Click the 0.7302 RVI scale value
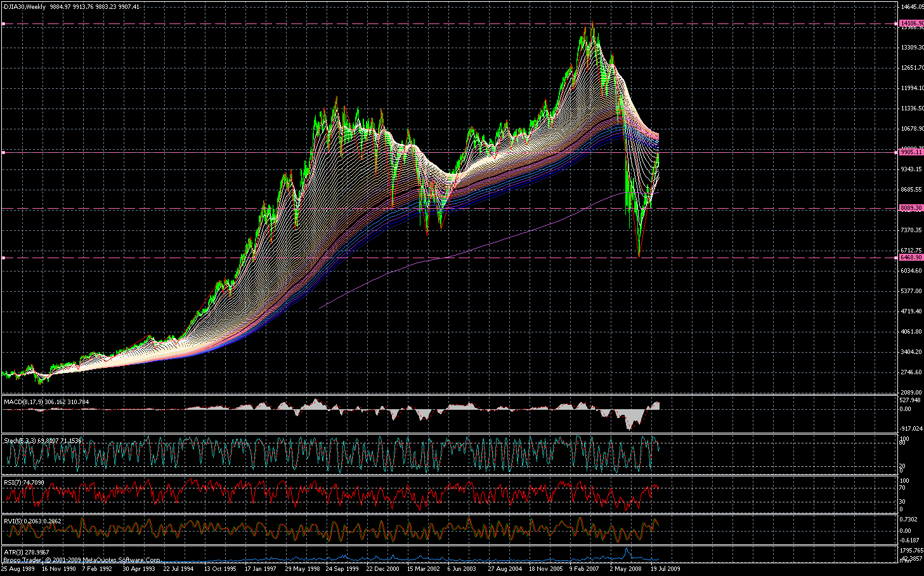This screenshot has width=924, height=576. coord(910,519)
